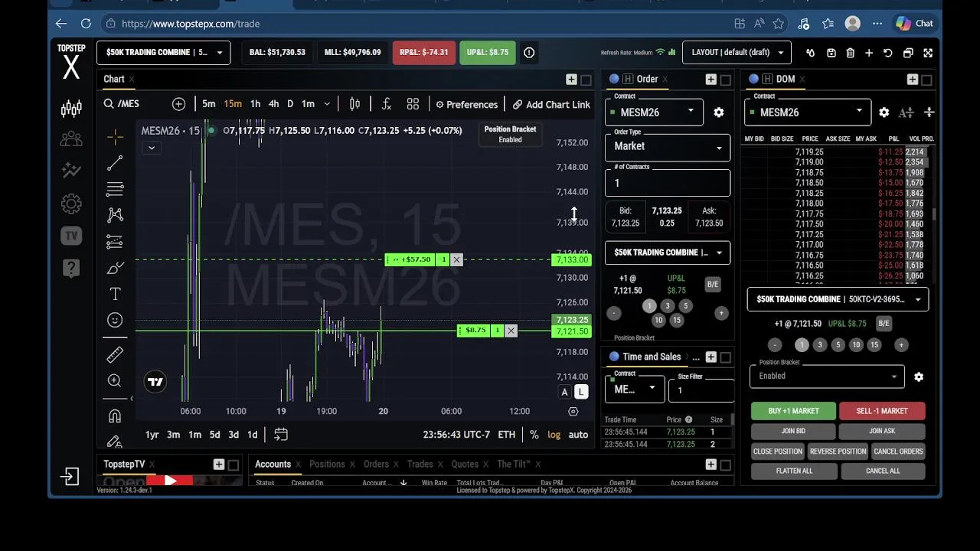Open the $50K Trading Combine account dropdown
Image resolution: width=980 pixels, height=551 pixels.
coord(163,53)
